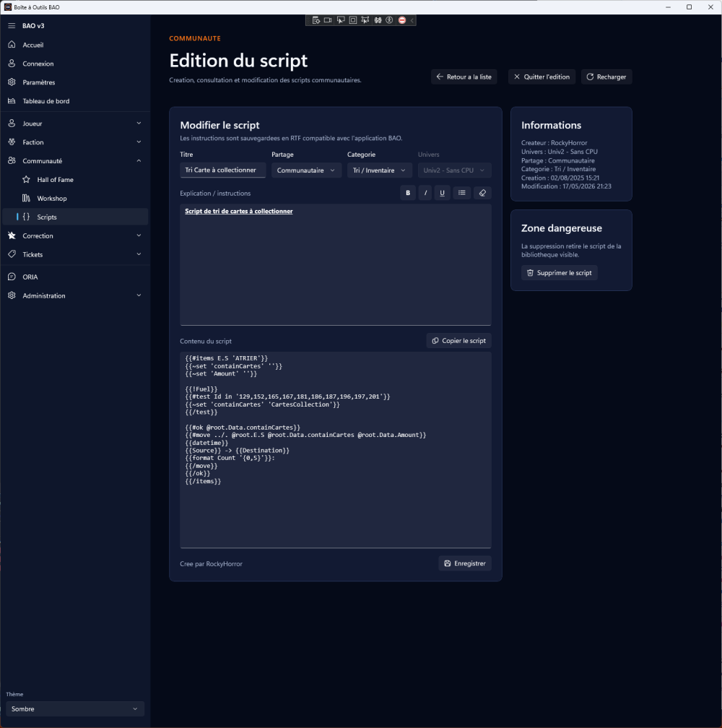722x728 pixels.
Task: Insert bullet list in instructions
Action: tap(461, 193)
